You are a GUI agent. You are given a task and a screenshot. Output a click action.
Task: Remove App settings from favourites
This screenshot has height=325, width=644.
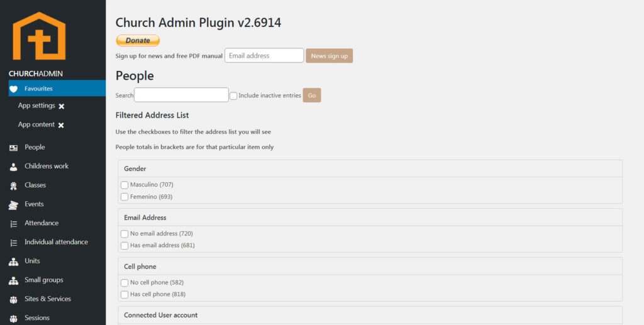click(62, 106)
